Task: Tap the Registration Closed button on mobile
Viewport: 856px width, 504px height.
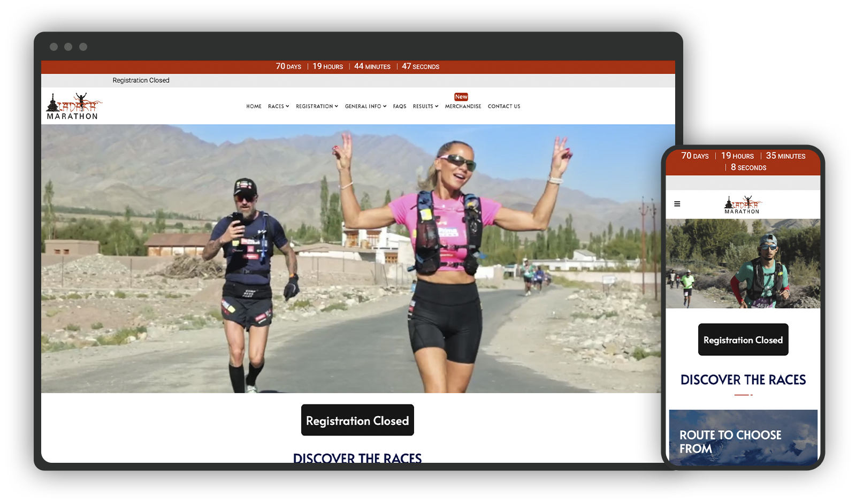Action: (743, 340)
